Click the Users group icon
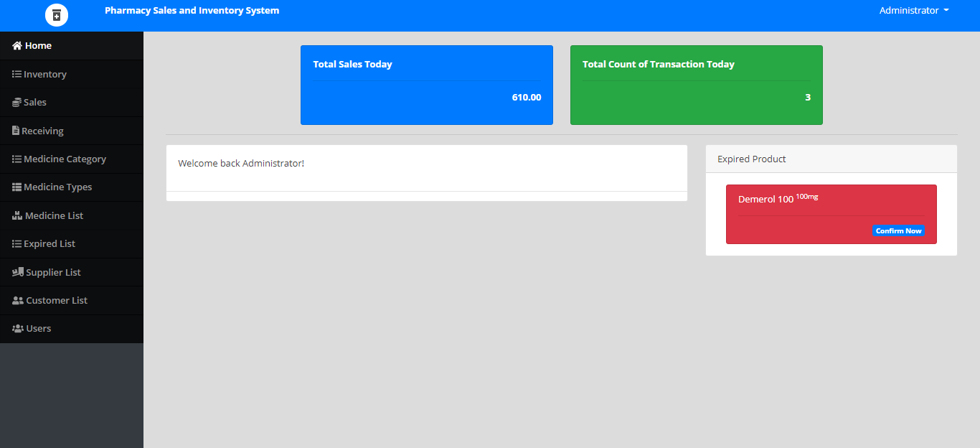This screenshot has width=980, height=448. [18, 329]
